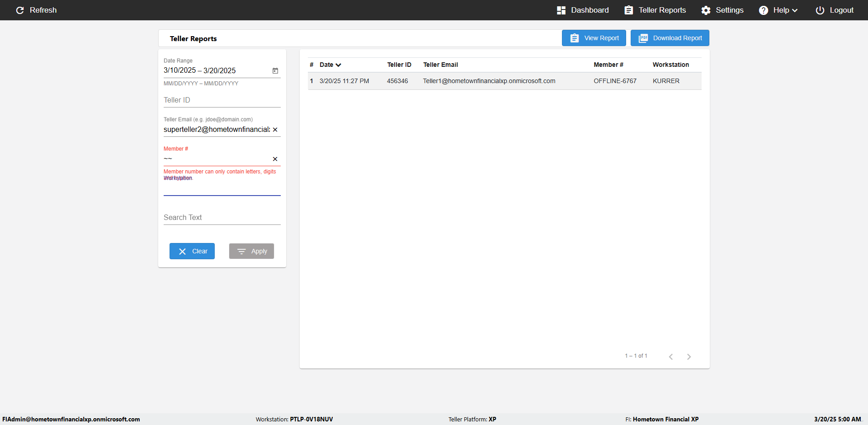
Task: Click member number OFFLINE-6767
Action: tap(615, 81)
